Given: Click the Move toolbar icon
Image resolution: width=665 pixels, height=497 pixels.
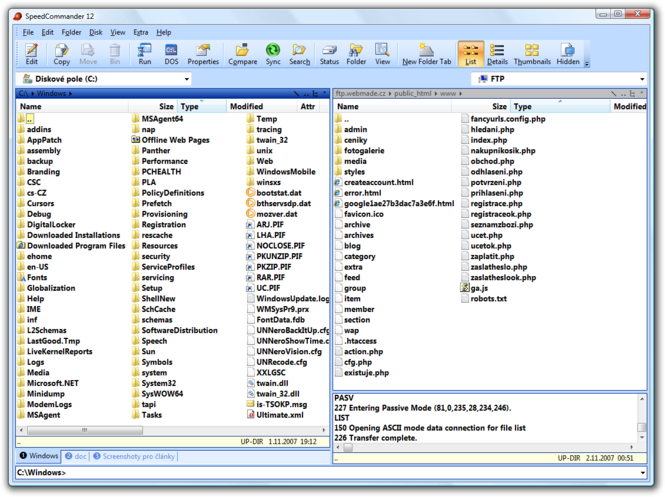Looking at the screenshot, I should (x=88, y=54).
